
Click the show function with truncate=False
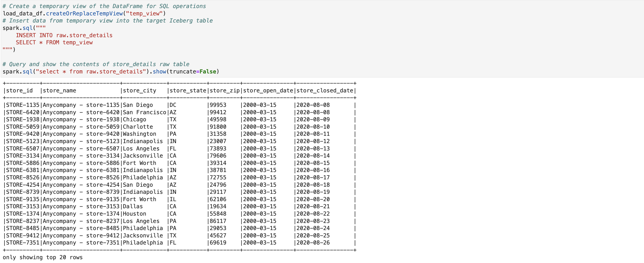click(159, 72)
